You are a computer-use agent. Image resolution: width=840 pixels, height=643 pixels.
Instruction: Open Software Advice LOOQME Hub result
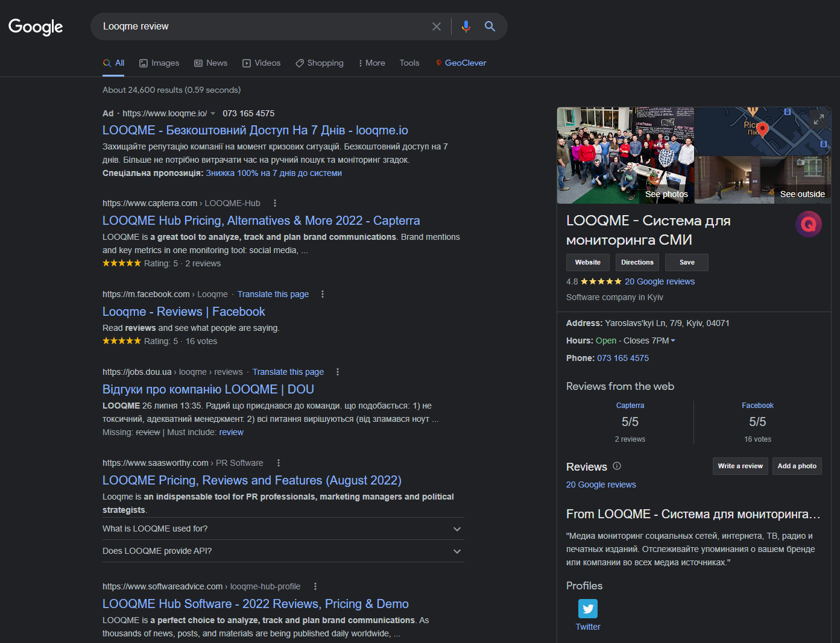(x=256, y=604)
